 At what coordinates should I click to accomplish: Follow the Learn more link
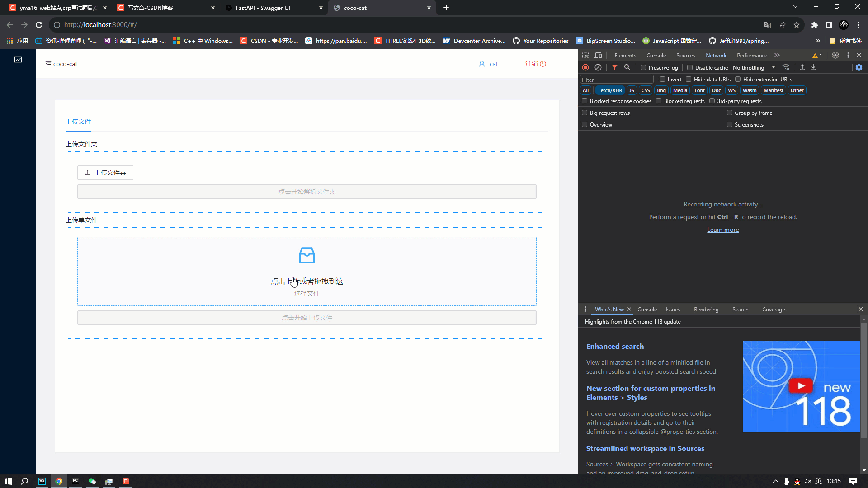point(723,230)
